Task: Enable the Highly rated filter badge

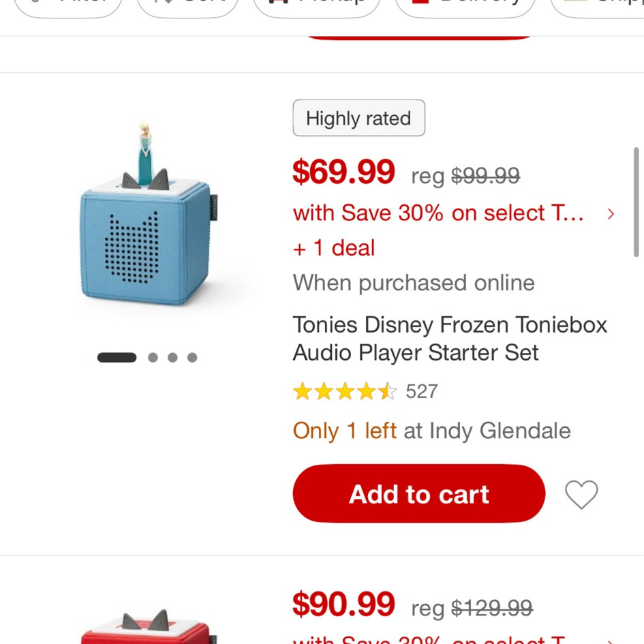Action: [358, 118]
